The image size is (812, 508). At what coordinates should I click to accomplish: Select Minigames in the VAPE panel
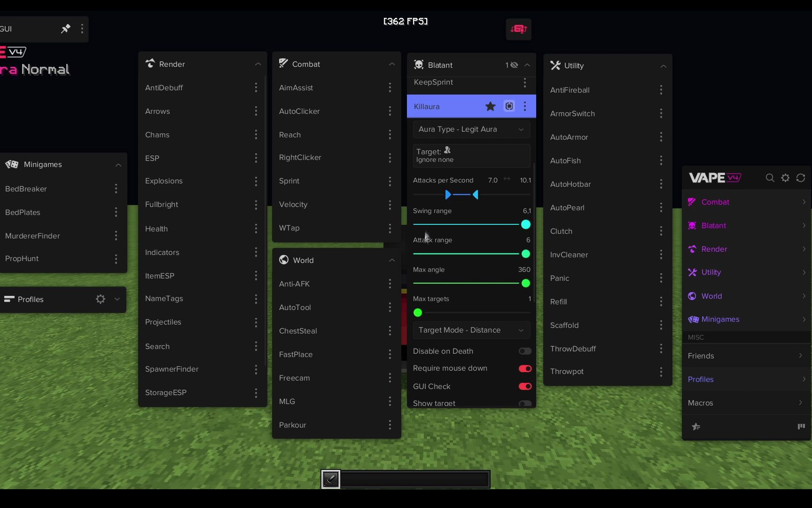(747, 319)
